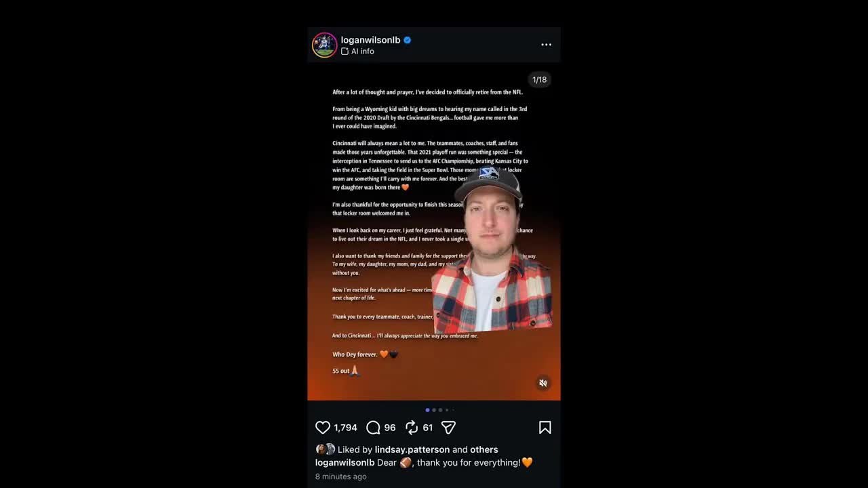This screenshot has height=488, width=868.
Task: Like the post with the heart icon
Action: click(323, 428)
